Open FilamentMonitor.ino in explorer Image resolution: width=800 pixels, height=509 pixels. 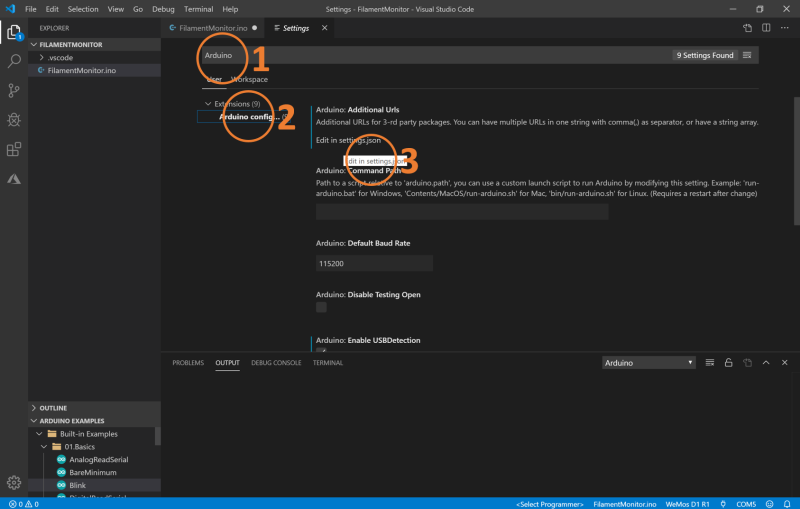82,70
